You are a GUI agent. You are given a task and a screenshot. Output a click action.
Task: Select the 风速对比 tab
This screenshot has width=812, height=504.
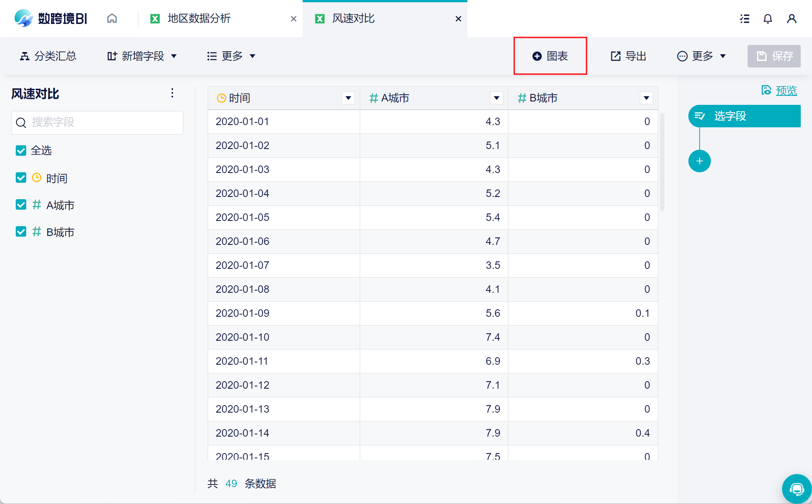[353, 18]
